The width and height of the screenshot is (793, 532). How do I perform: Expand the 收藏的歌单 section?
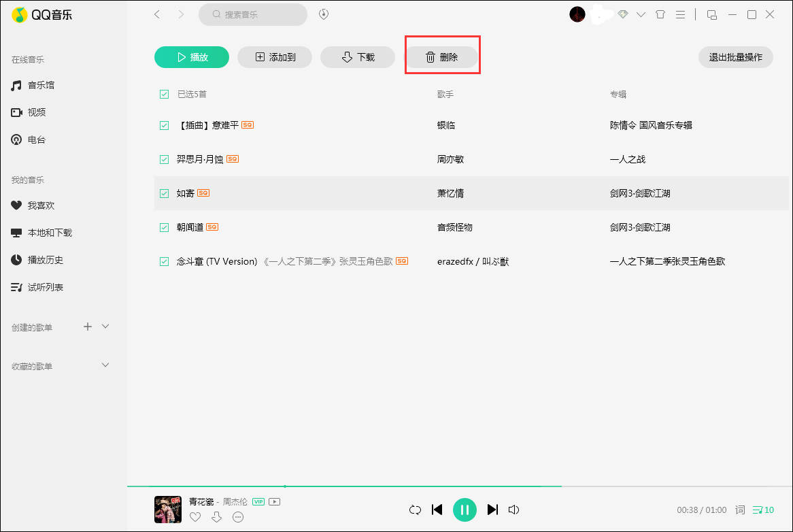[105, 365]
